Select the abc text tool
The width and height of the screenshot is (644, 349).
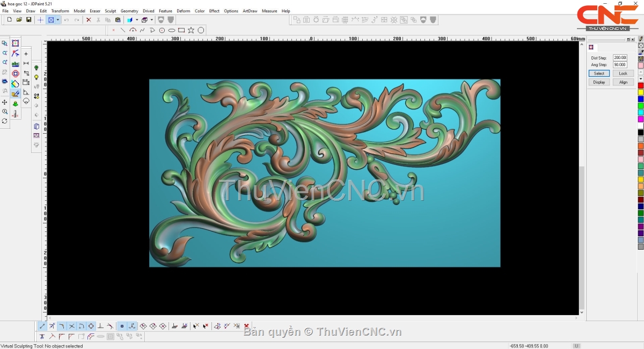coord(16,63)
